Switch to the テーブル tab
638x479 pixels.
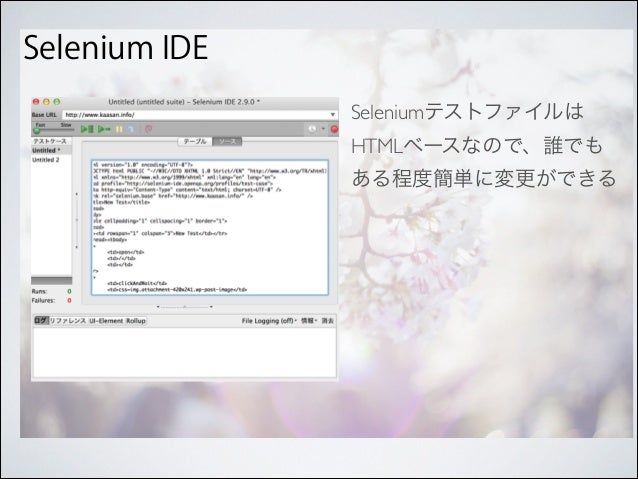click(x=195, y=141)
